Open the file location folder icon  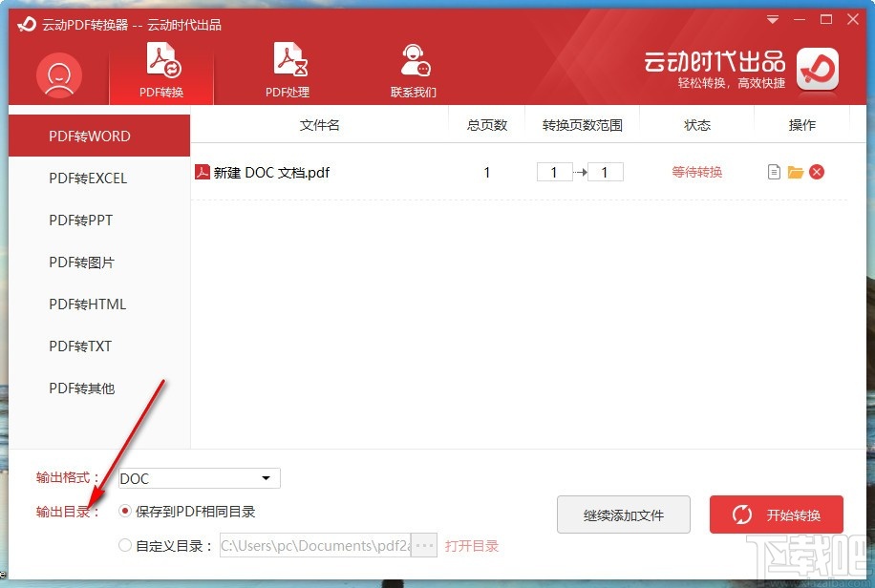tap(795, 172)
